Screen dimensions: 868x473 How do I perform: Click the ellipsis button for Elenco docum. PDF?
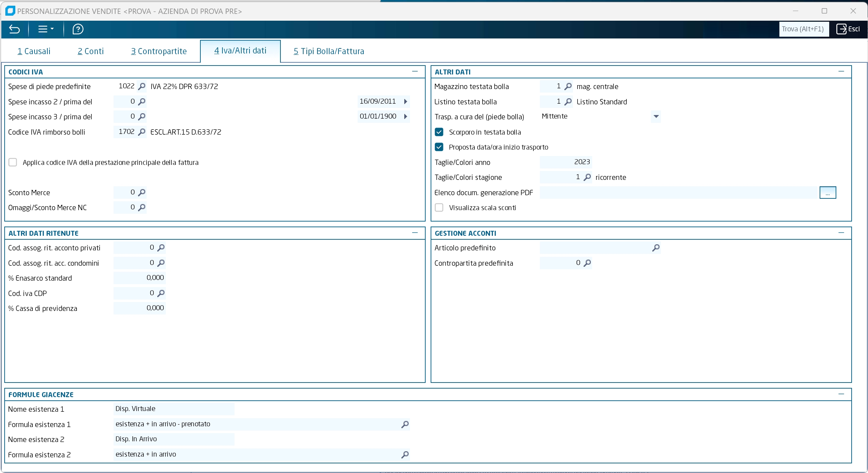click(x=828, y=193)
